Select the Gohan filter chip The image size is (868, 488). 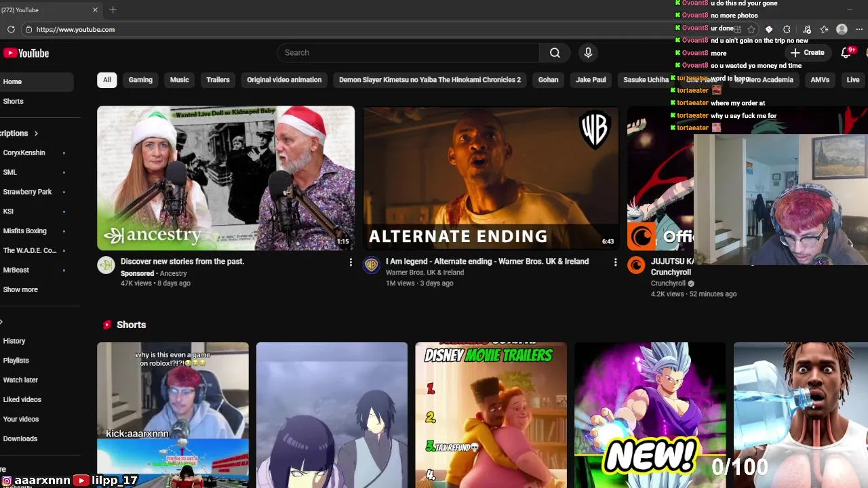point(548,80)
